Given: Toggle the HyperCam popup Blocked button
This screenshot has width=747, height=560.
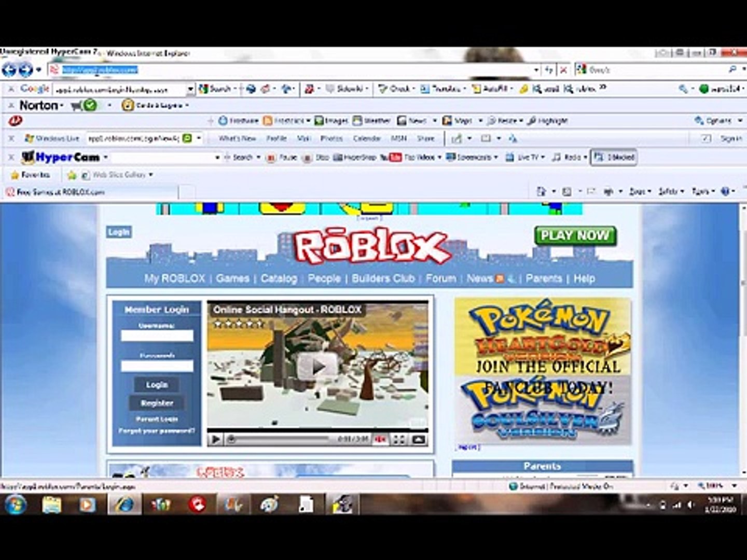Looking at the screenshot, I should click(x=614, y=157).
